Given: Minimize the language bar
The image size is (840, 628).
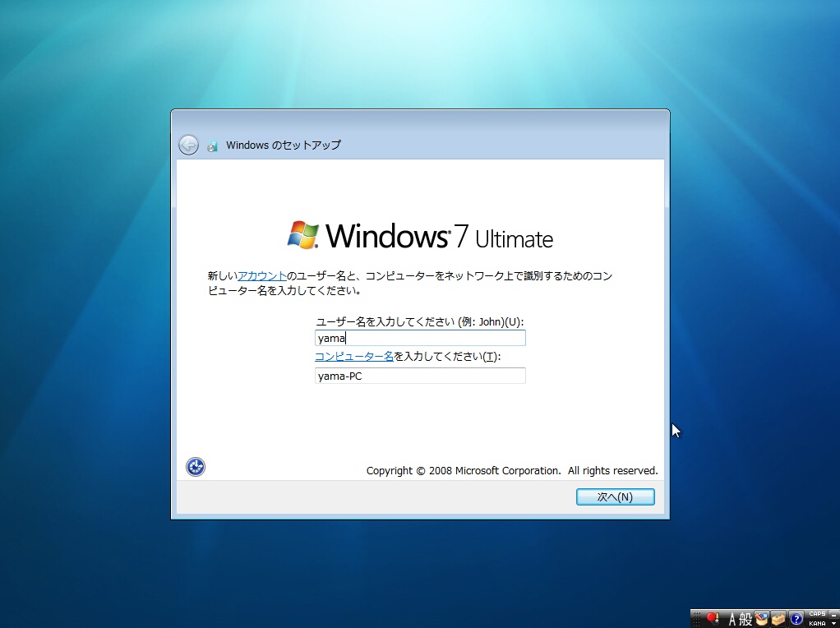Looking at the screenshot, I should [834, 615].
